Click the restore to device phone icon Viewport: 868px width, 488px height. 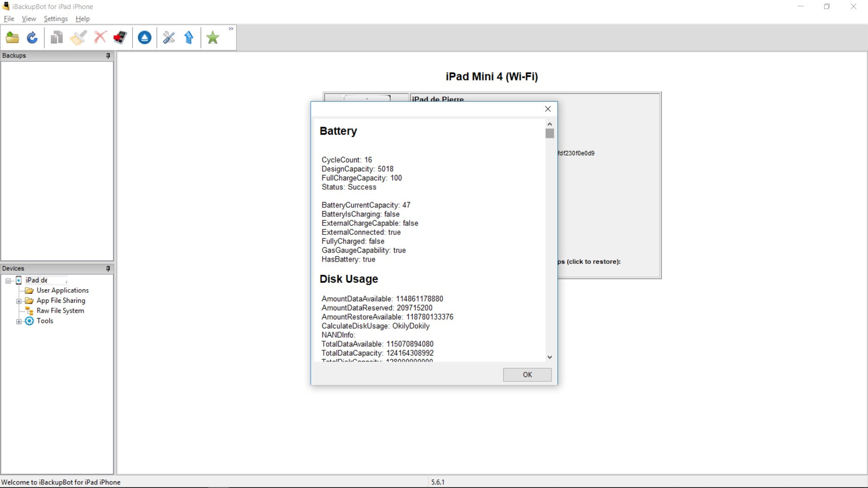pos(120,38)
